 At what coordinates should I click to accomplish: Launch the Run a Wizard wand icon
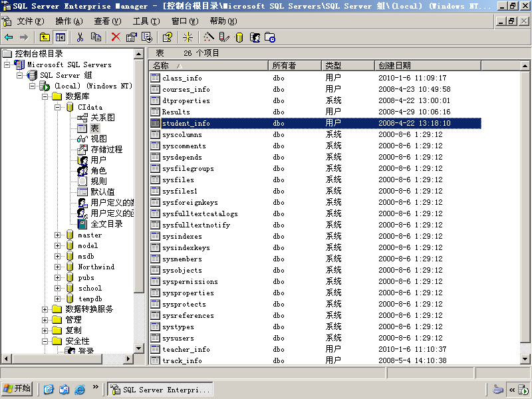[x=208, y=37]
